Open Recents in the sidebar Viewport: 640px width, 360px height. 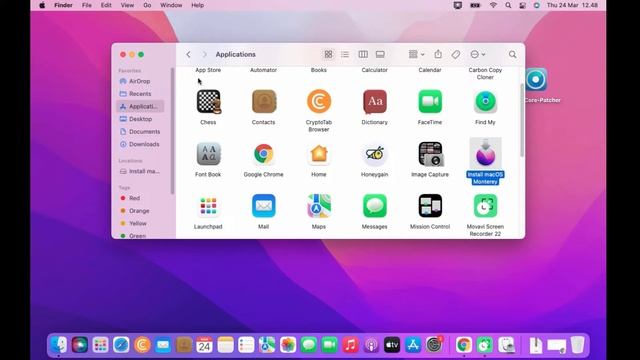pyautogui.click(x=140, y=94)
